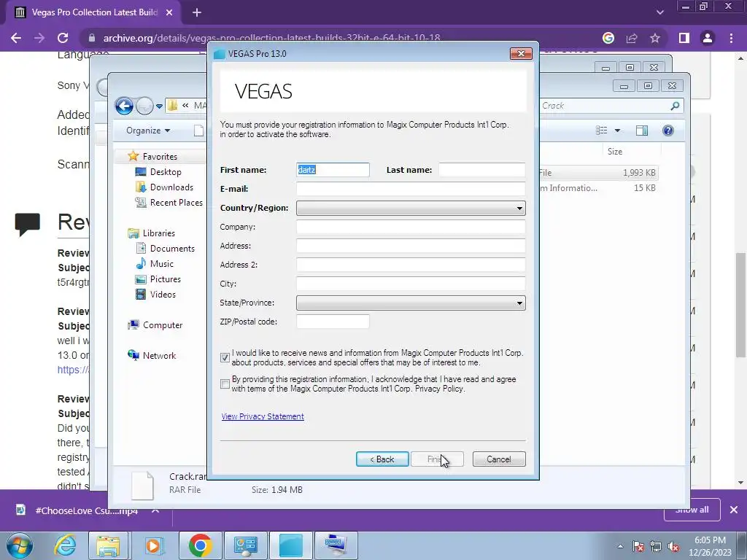Open Explorer recent locations dropdown arrow
Image resolution: width=747 pixels, height=560 pixels.
(x=159, y=106)
